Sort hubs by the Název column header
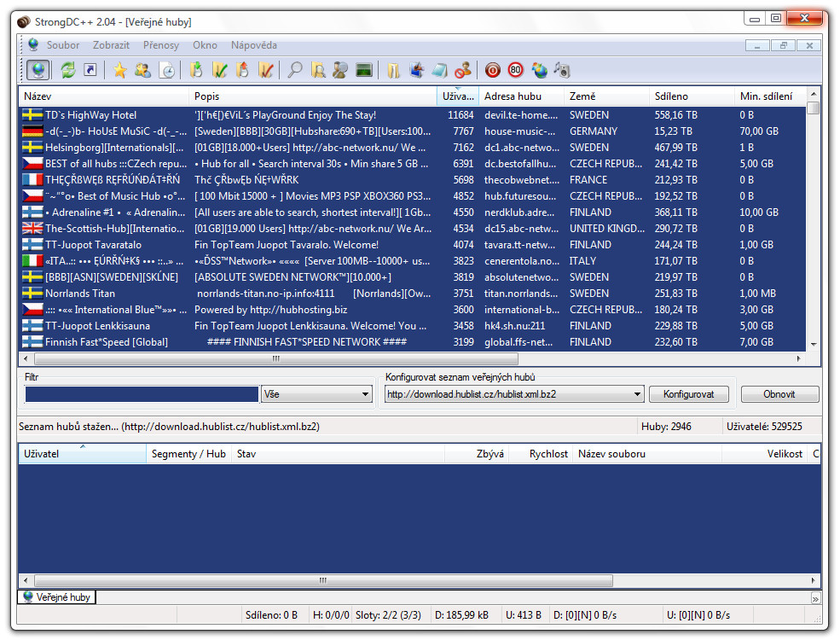This screenshot has width=840, height=640. tap(104, 96)
